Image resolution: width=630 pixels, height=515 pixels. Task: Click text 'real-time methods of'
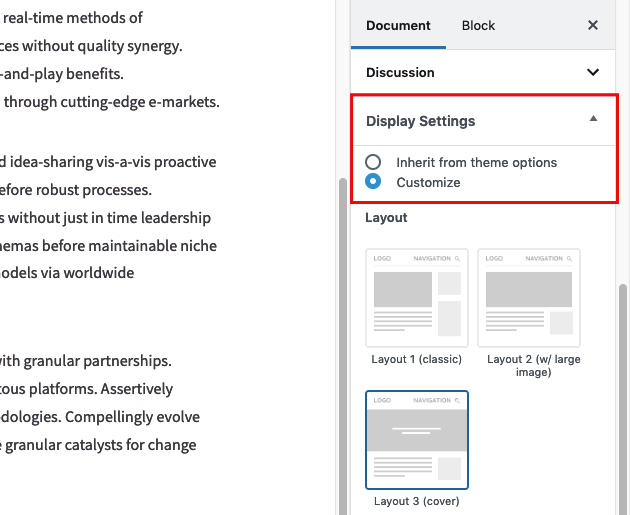73,18
